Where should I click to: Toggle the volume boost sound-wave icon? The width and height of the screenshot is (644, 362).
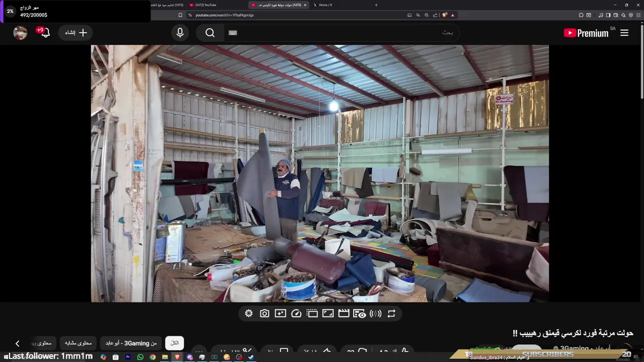coord(375,313)
